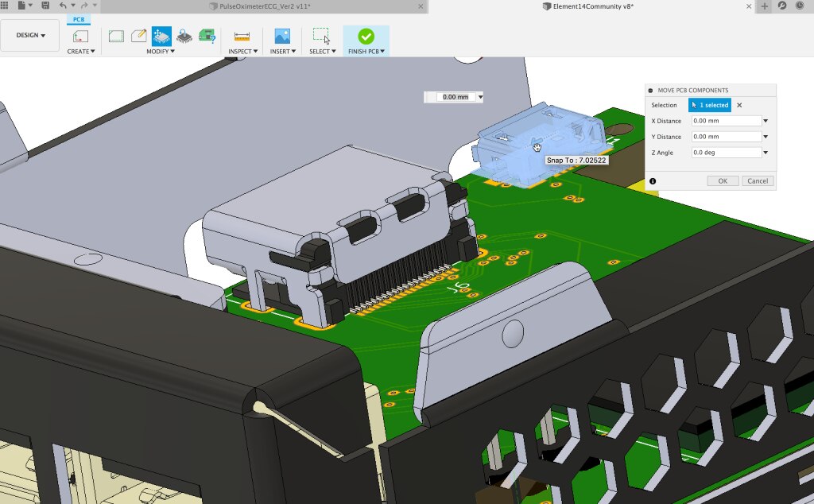Click the Create PCB sketch icon

[x=80, y=36]
